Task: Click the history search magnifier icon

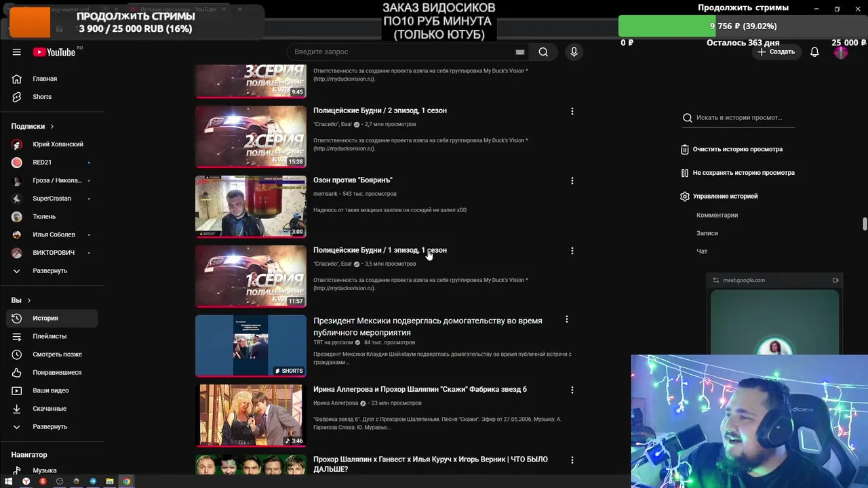Action: tap(688, 117)
